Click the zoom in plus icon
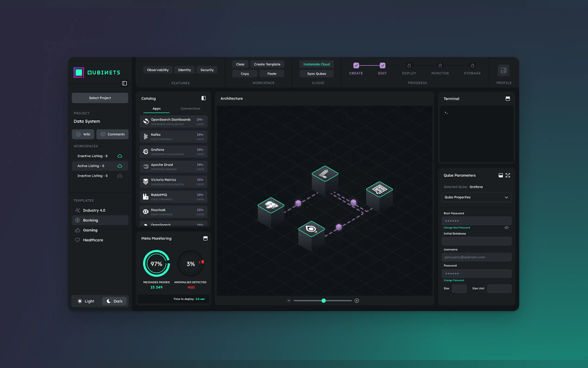The image size is (588, 368). point(357,301)
